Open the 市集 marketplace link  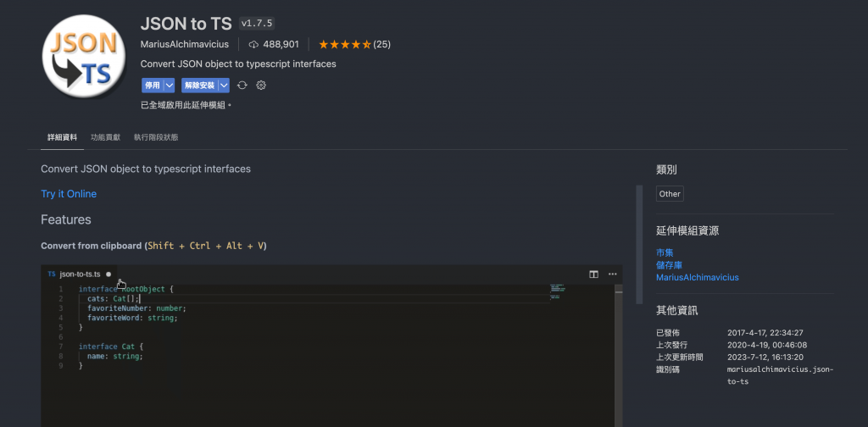tap(665, 252)
